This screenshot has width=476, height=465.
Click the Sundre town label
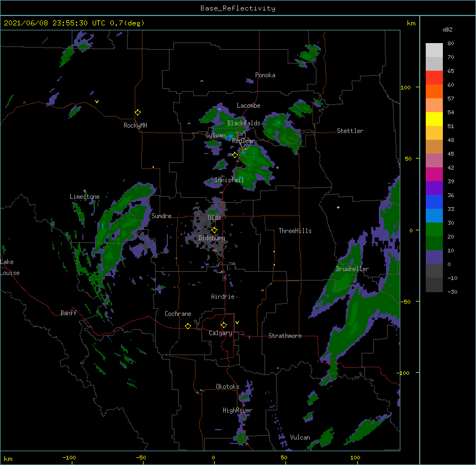(x=161, y=216)
